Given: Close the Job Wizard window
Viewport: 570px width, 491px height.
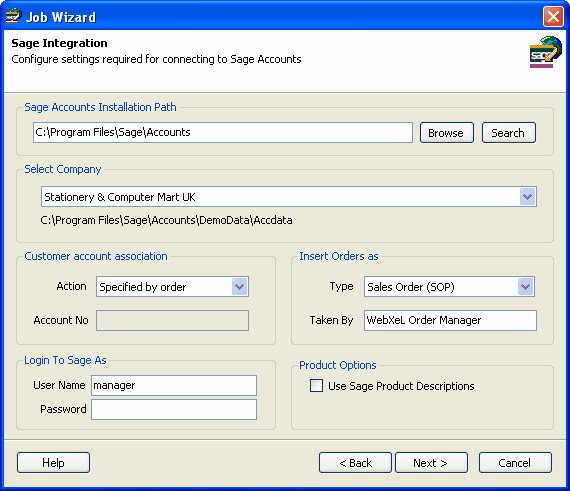Looking at the screenshot, I should click(553, 17).
